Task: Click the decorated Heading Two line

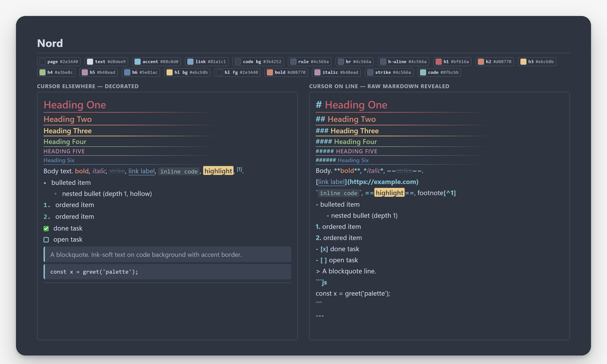Action: [x=68, y=119]
